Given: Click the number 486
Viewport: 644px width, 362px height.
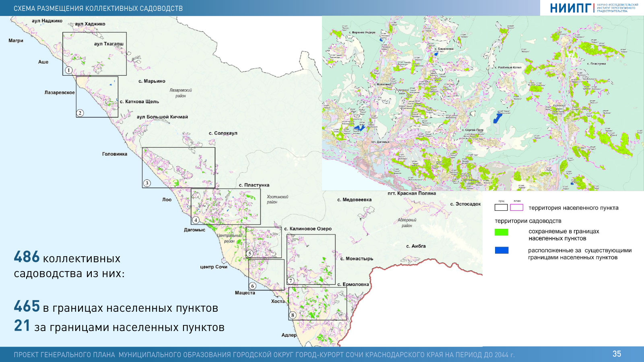Looking at the screenshot, I should [x=27, y=257].
